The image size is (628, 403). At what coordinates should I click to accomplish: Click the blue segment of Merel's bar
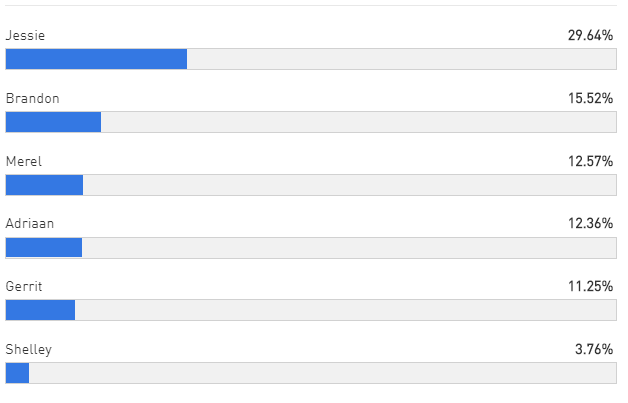tap(44, 185)
